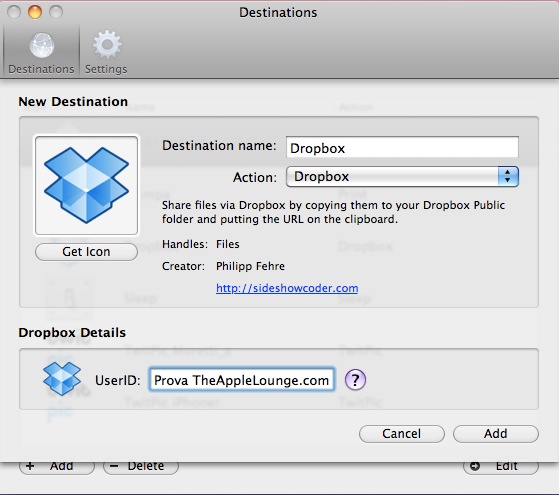Screen dimensions: 559x495
Task: Click the 'Files' handles value
Action: point(227,244)
